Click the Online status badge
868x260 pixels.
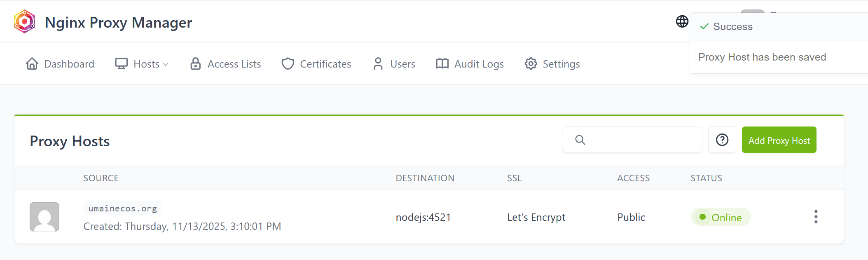pyautogui.click(x=721, y=217)
